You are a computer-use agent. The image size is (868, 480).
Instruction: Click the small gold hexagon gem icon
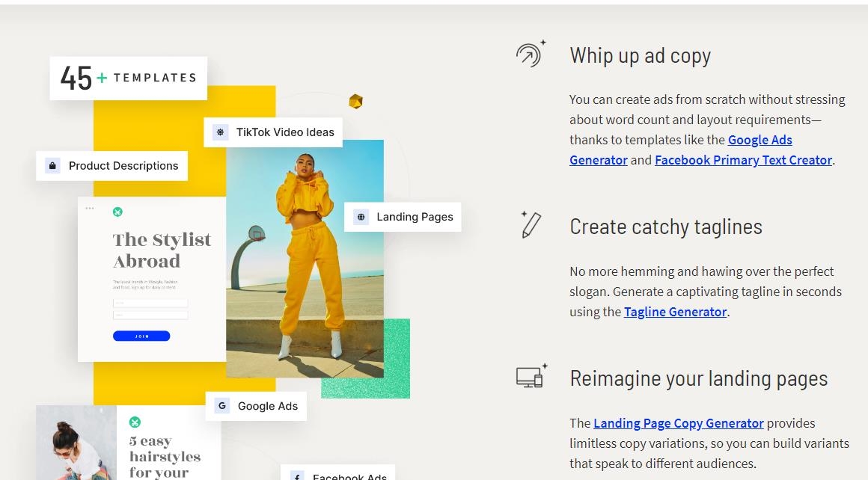point(355,101)
